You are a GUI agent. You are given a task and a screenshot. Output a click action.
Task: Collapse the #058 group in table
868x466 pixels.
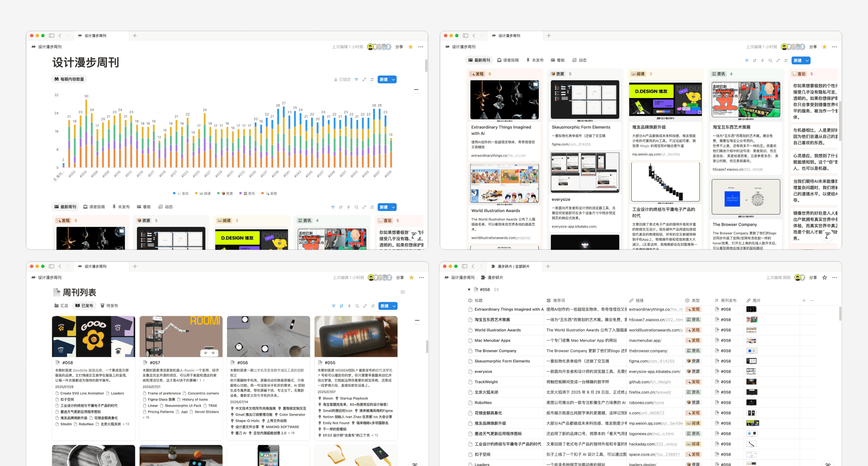pyautogui.click(x=469, y=290)
